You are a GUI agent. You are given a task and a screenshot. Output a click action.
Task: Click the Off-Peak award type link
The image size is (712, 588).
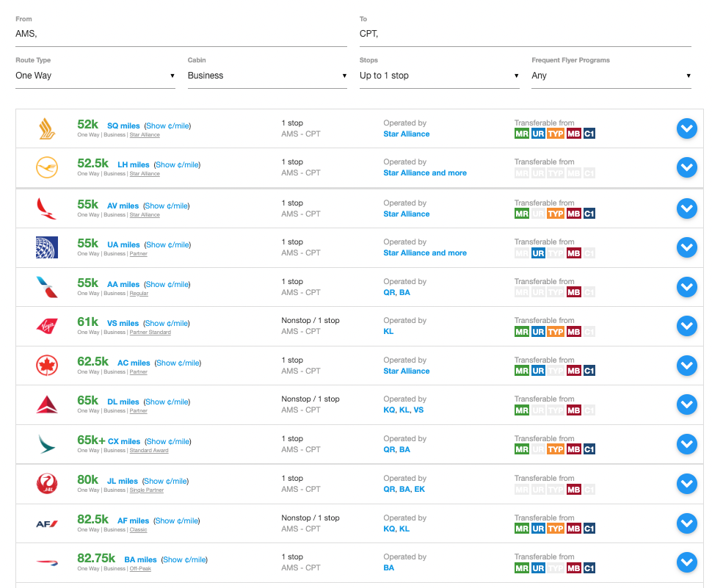tap(140, 568)
